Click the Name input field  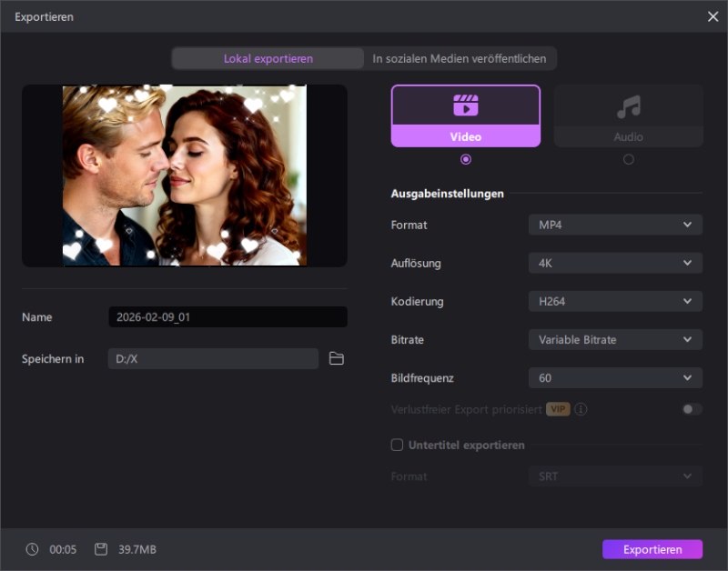(x=227, y=317)
